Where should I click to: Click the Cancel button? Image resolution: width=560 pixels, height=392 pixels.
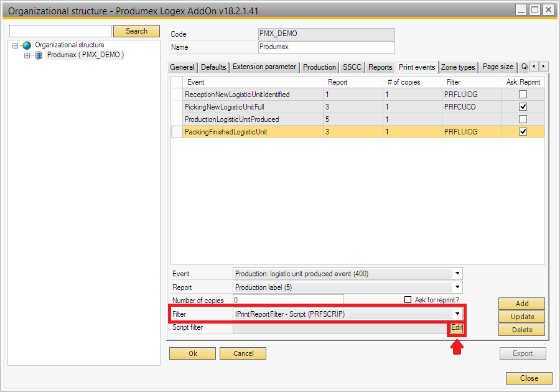pos(243,353)
